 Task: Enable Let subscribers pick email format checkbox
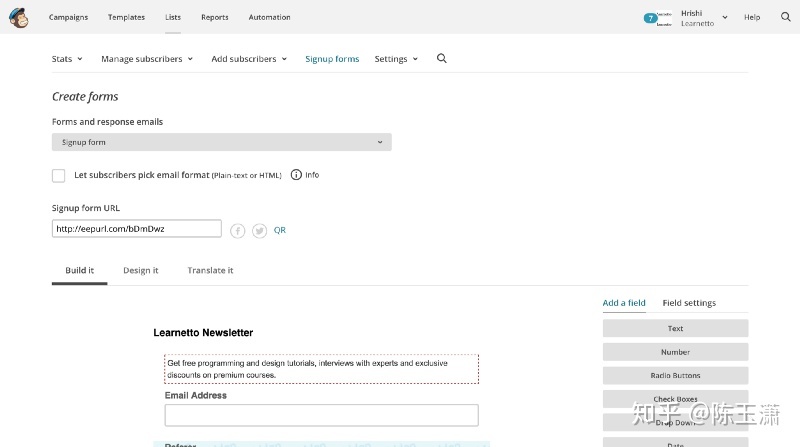tap(59, 176)
